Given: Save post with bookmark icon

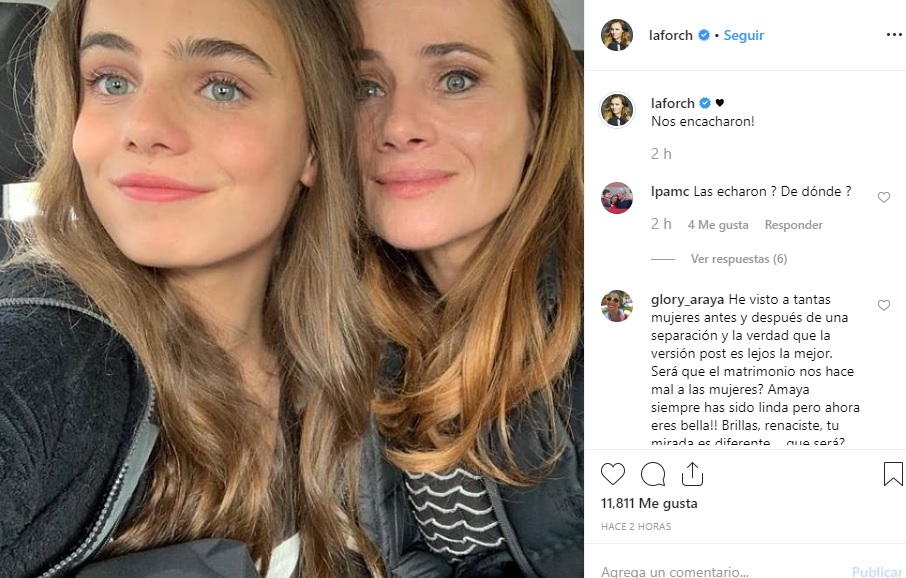Looking at the screenshot, I should click(893, 473).
